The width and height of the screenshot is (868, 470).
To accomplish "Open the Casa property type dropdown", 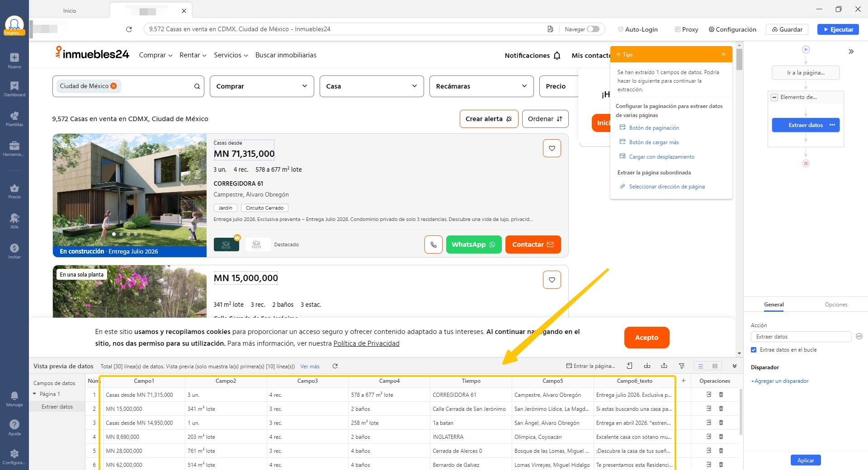I will [x=371, y=86].
